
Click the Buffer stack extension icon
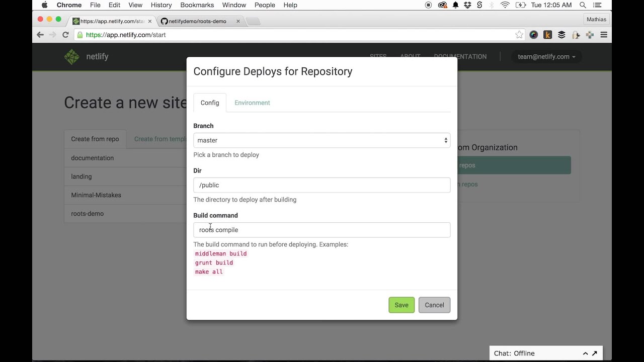[562, 35]
